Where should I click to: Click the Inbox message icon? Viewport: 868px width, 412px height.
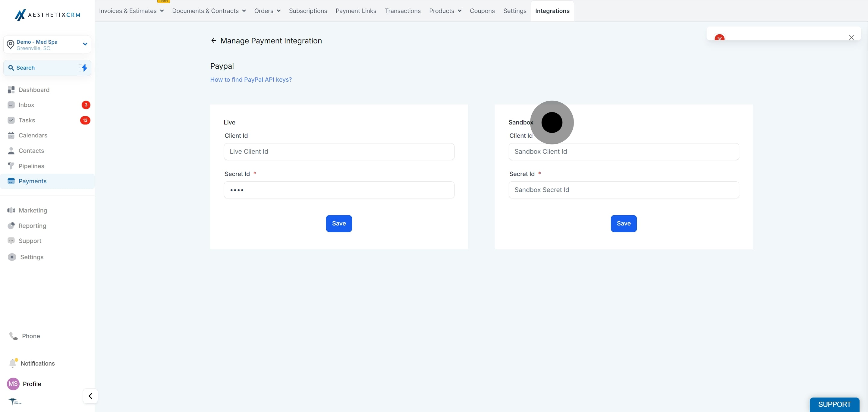coord(11,105)
